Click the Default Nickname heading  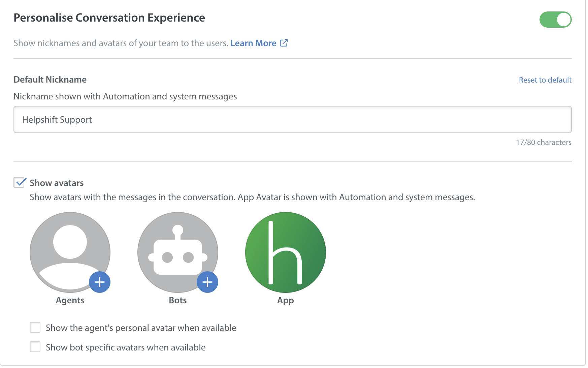click(50, 80)
